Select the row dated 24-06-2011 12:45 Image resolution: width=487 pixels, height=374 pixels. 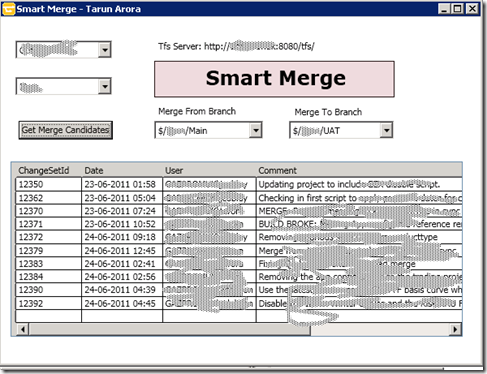pos(239,251)
